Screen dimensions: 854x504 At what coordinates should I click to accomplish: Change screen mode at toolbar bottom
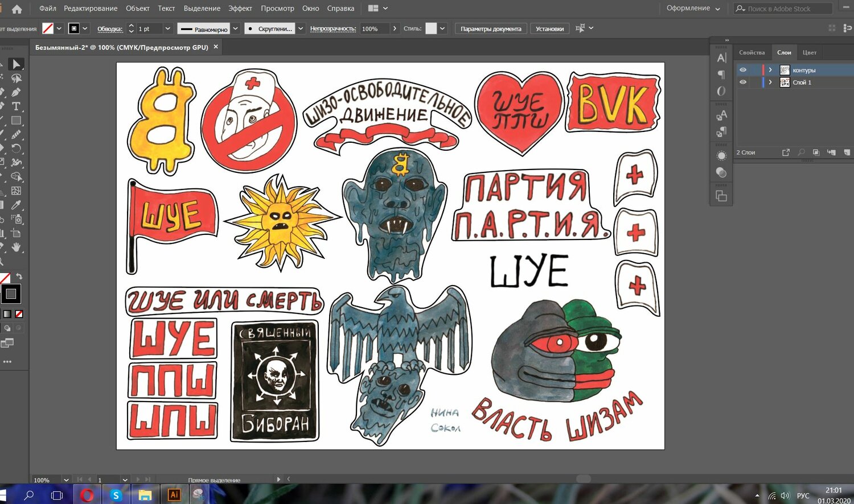pyautogui.click(x=7, y=343)
